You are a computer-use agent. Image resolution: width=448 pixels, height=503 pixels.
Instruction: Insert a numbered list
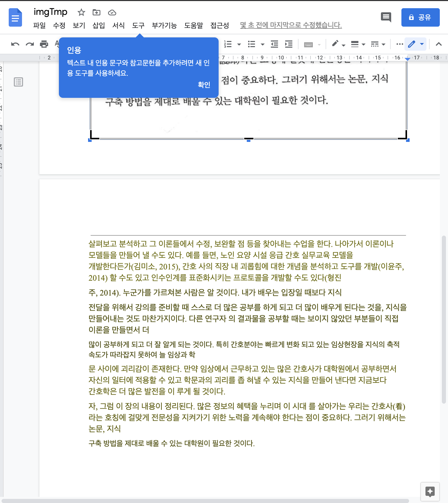pyautogui.click(x=228, y=44)
